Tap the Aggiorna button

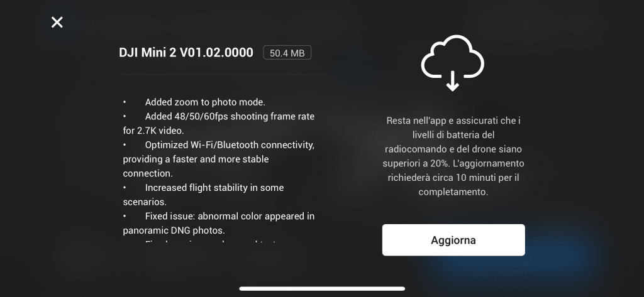click(453, 240)
